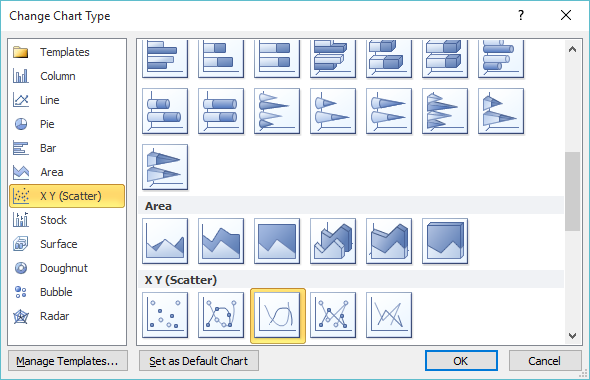590x380 pixels.
Task: Pick Scatter with Only Markers thumbnail
Action: (x=165, y=315)
